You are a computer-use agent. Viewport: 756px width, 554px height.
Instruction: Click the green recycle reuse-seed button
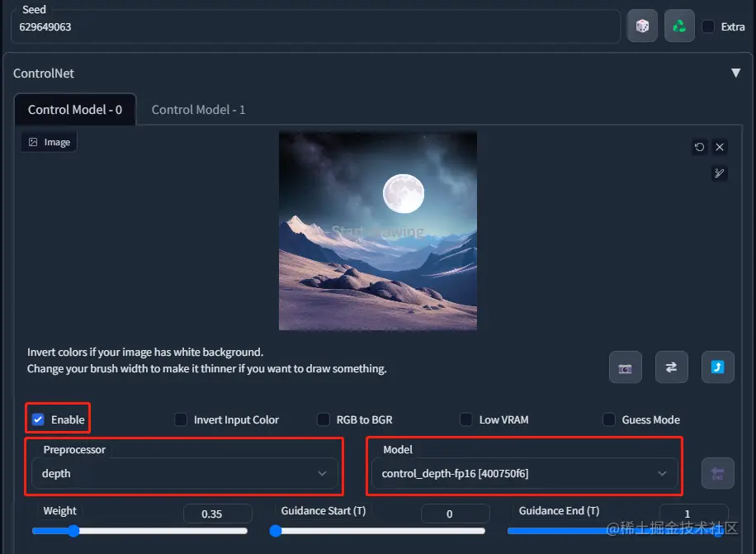(679, 26)
